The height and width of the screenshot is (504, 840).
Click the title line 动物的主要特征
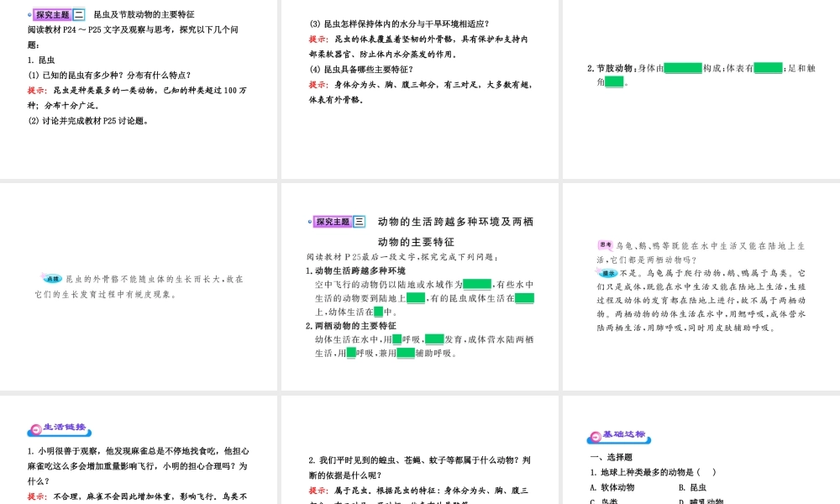[x=416, y=242]
